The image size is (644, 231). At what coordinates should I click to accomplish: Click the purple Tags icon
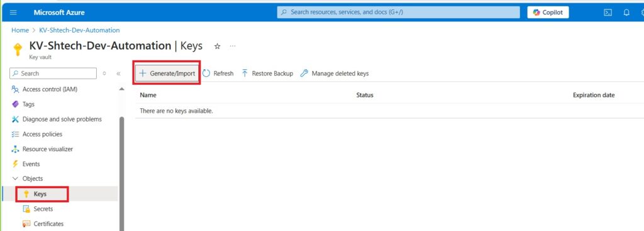[15, 104]
